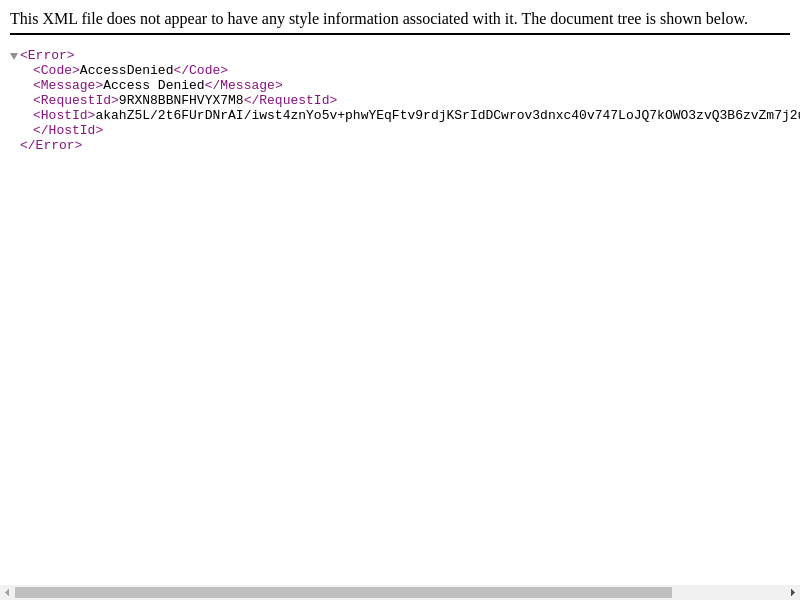Click the opening Message tag
This screenshot has width=800, height=600.
pos(68,86)
